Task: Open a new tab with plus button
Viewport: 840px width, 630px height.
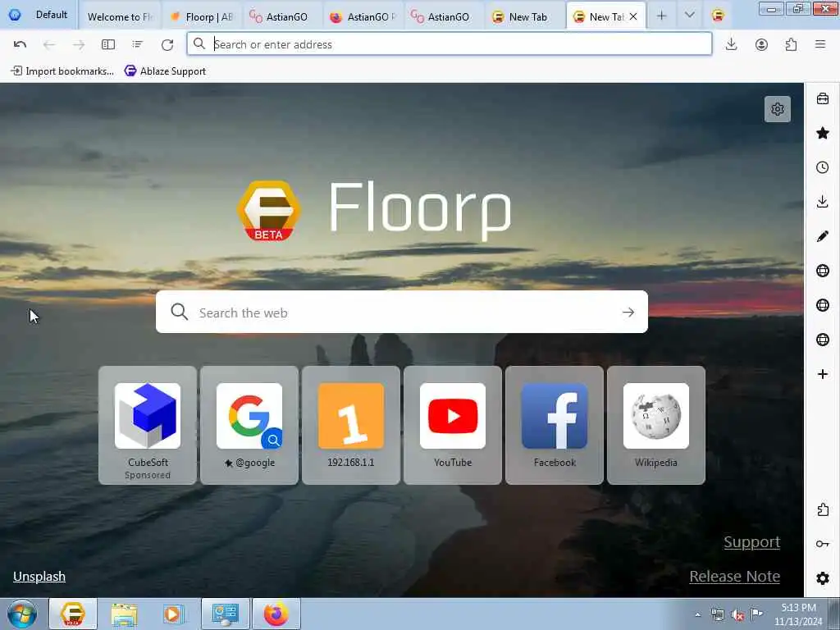Action: coord(662,16)
